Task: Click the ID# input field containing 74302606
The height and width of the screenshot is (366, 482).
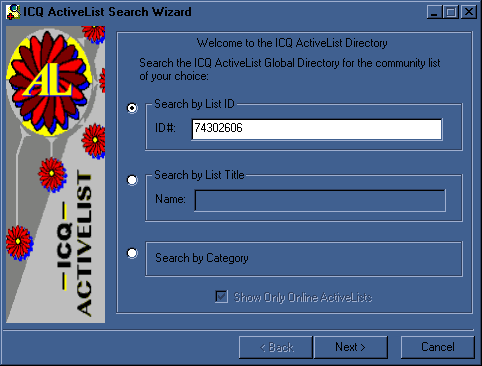Action: point(317,129)
